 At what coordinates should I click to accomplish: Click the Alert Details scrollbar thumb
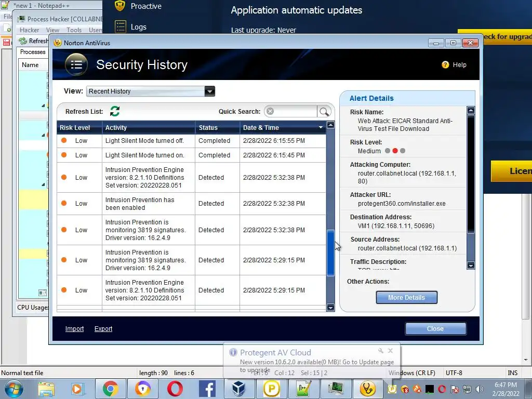pyautogui.click(x=471, y=174)
